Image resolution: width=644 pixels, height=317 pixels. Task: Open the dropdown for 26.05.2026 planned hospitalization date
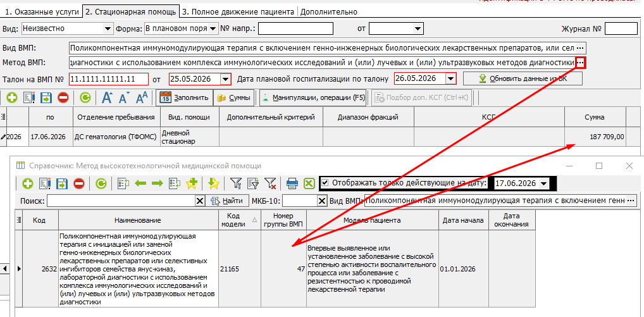click(x=450, y=78)
